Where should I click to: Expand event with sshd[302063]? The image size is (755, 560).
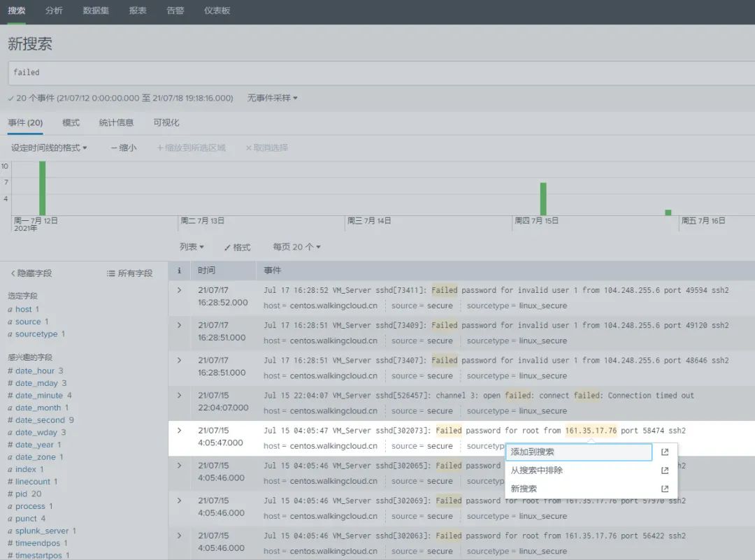point(179,536)
